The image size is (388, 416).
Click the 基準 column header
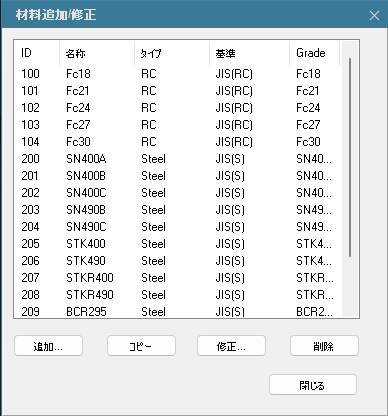[250, 53]
